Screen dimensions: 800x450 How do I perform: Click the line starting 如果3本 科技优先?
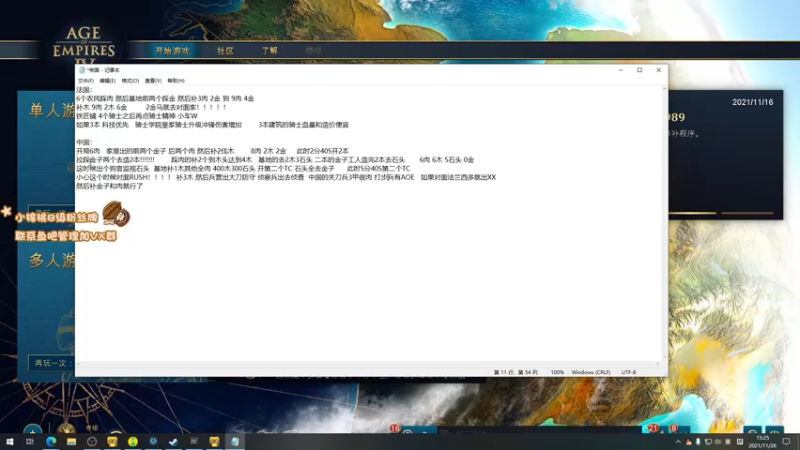212,124
